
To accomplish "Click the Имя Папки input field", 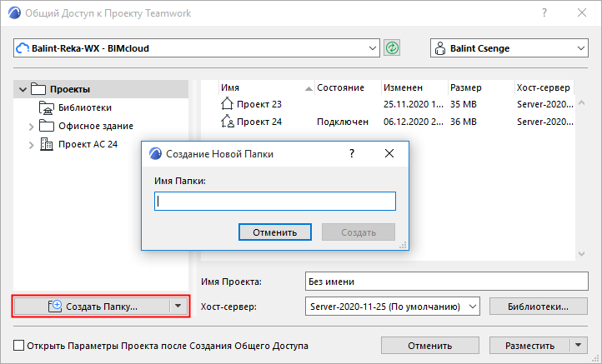I will tap(275, 202).
